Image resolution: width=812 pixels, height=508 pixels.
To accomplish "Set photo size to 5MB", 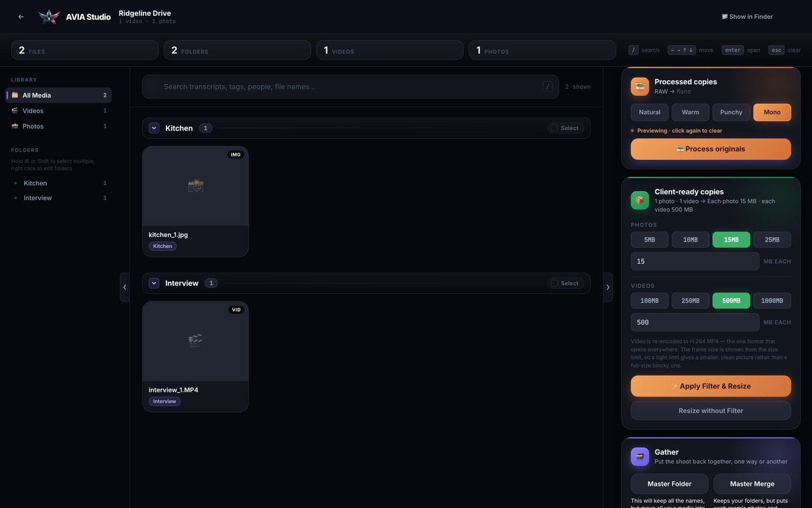I will coord(650,240).
